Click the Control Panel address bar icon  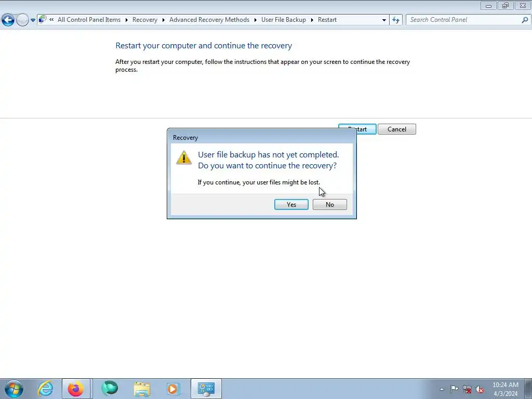[43, 19]
